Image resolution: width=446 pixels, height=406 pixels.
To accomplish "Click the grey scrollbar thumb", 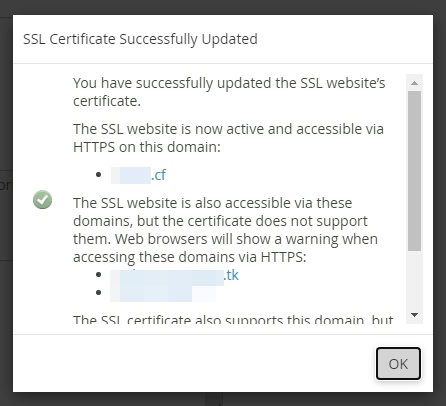I will 414,171.
